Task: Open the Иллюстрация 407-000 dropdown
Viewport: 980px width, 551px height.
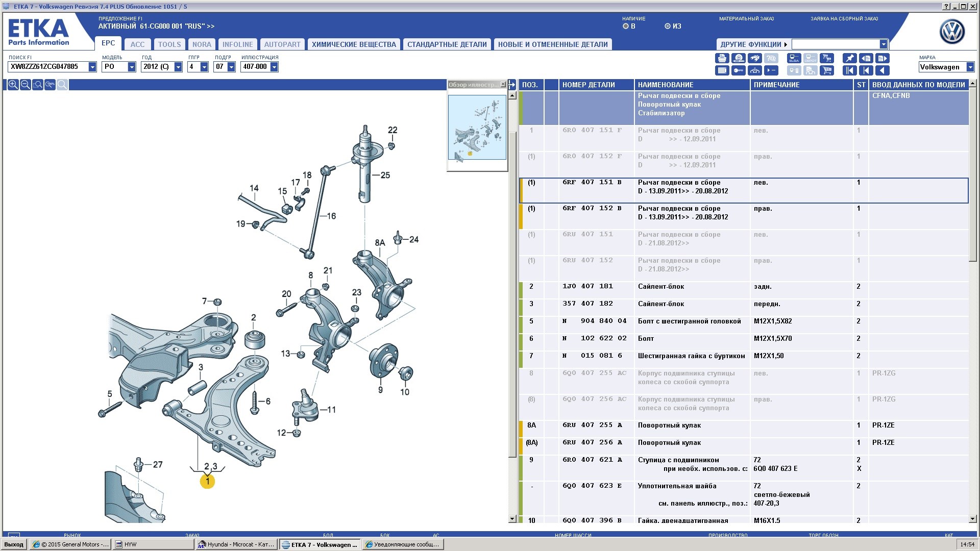Action: click(x=274, y=67)
